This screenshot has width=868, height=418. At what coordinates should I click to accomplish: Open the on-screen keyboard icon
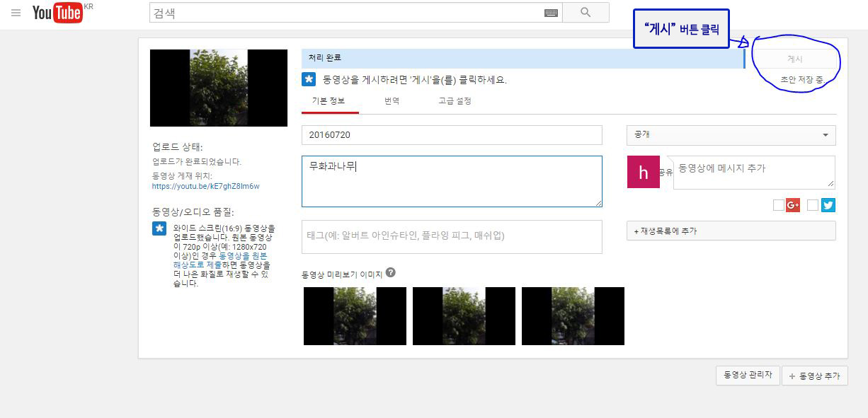click(551, 13)
